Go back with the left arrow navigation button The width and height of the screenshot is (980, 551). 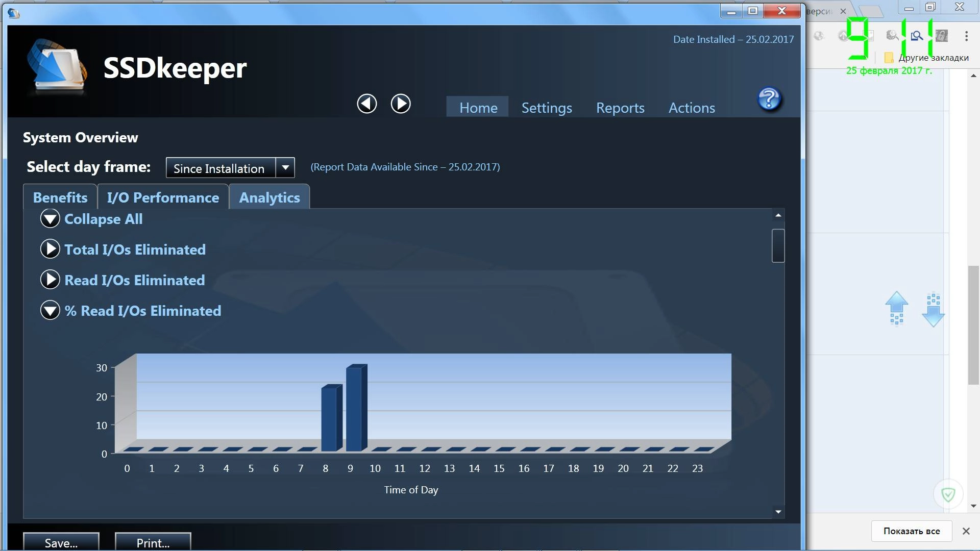click(367, 104)
